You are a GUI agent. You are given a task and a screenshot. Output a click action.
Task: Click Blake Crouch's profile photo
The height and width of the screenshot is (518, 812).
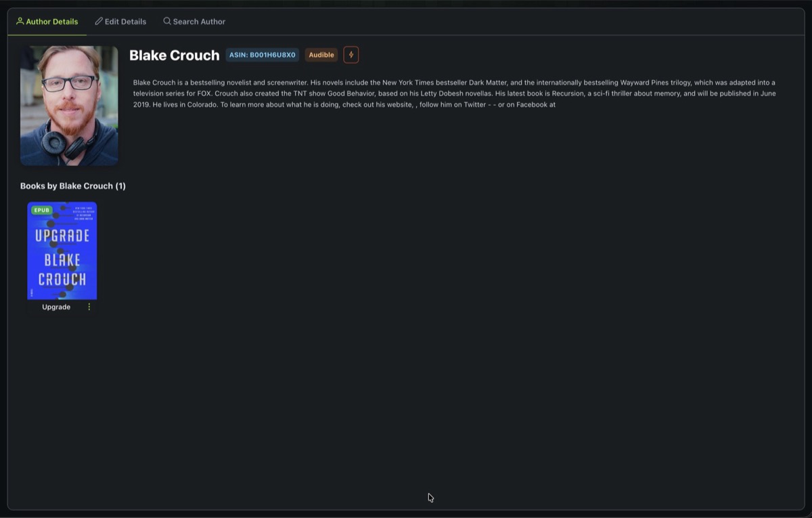coord(69,106)
